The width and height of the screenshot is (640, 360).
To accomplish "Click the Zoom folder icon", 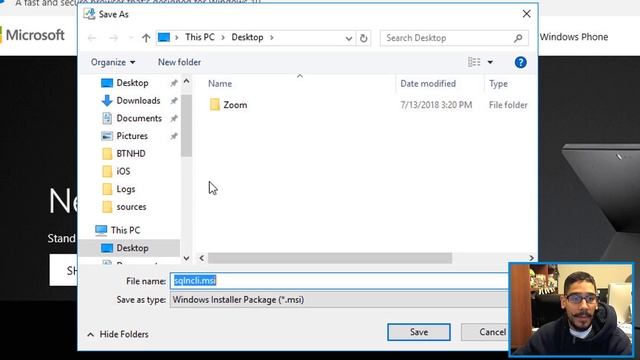I will (x=215, y=105).
